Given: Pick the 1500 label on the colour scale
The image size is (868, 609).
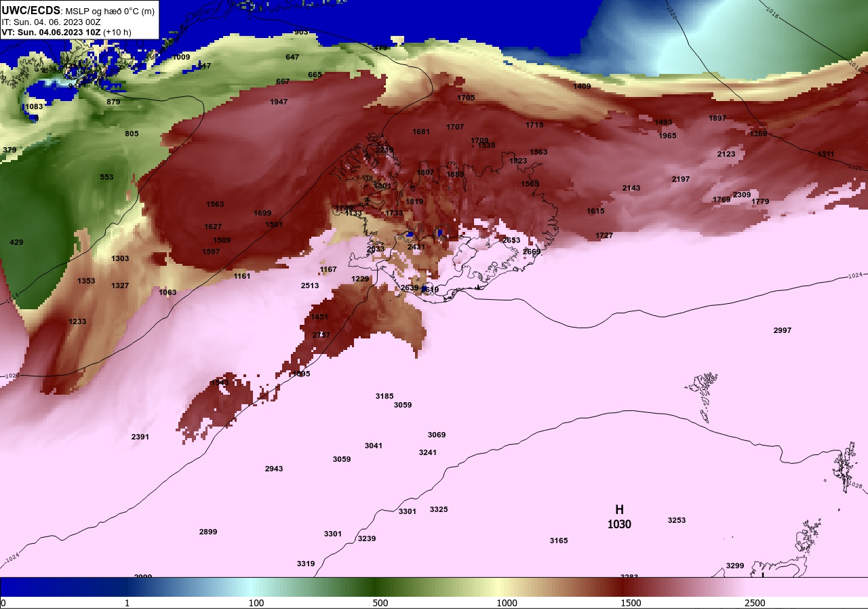Looking at the screenshot, I should 631,603.
